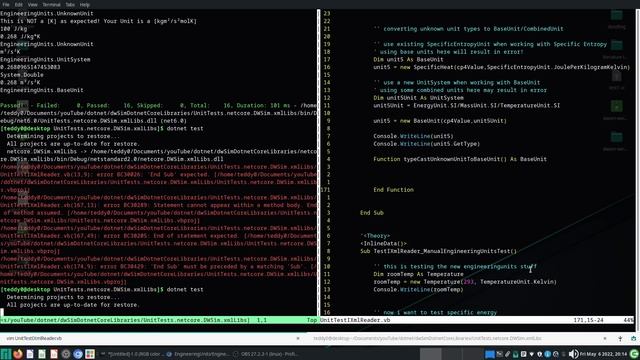
Task: Open the clock showing Fri May 6 2022
Action: 603,354
